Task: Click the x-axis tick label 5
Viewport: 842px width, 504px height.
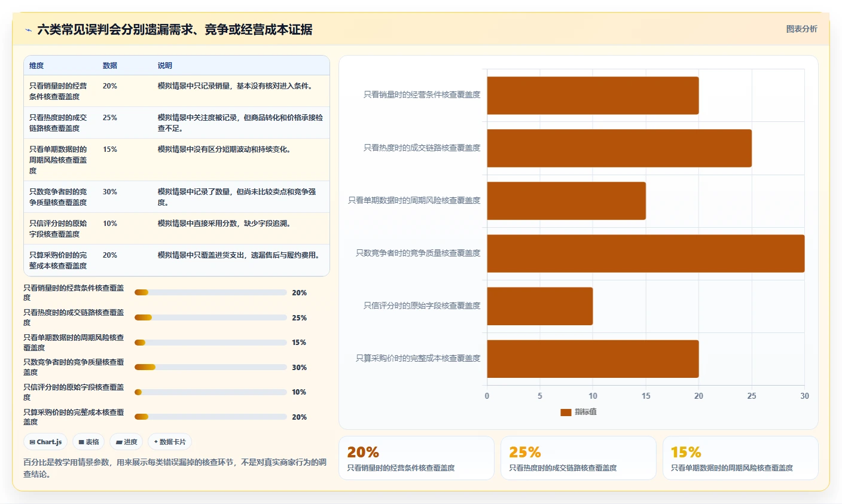Action: (540, 396)
